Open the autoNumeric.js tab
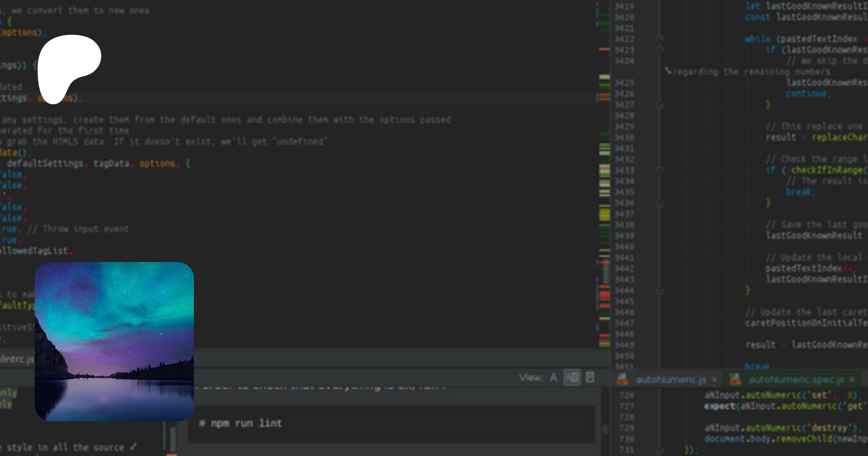The height and width of the screenshot is (456, 868). point(670,380)
